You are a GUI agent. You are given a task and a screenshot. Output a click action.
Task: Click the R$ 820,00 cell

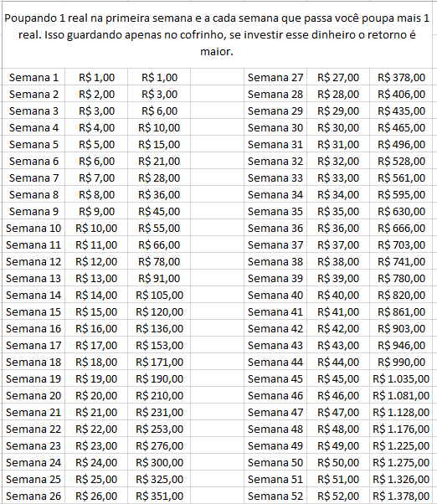pyautogui.click(x=401, y=295)
